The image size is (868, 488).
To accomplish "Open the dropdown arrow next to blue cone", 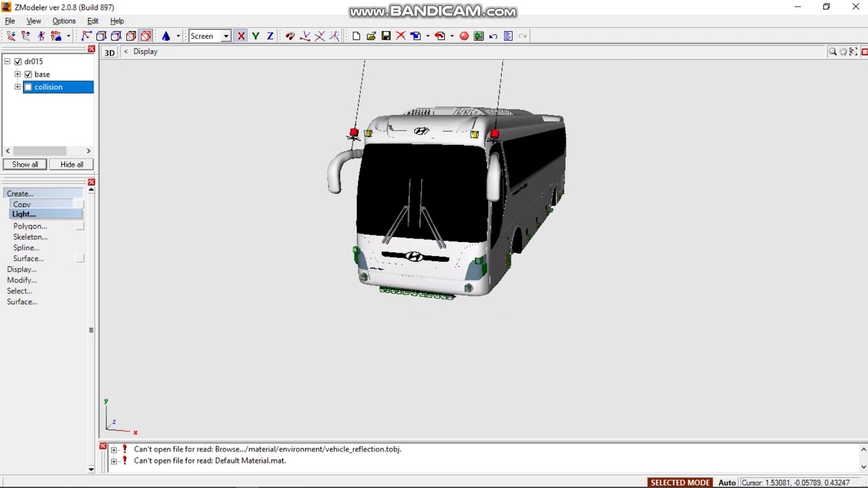I will pos(178,36).
